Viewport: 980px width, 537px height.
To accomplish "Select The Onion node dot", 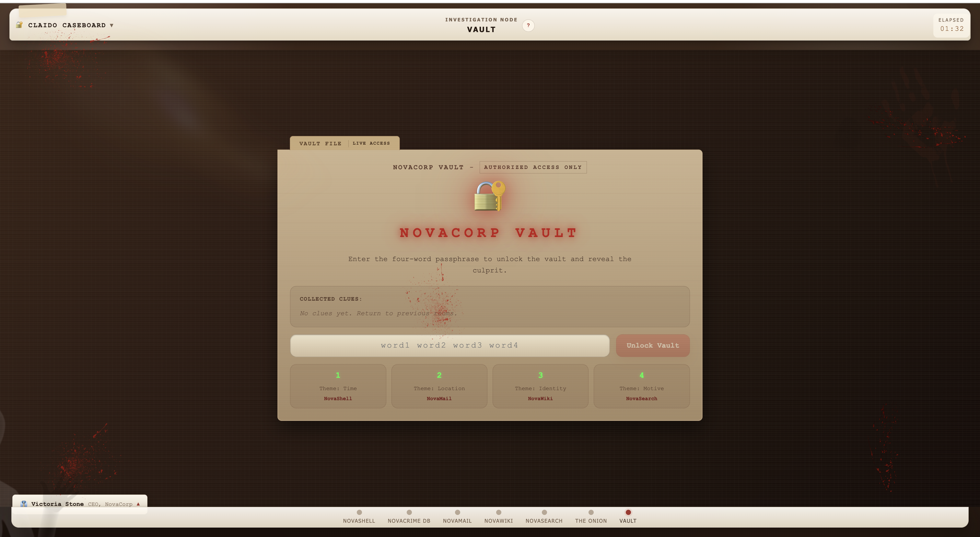I will 591,512.
